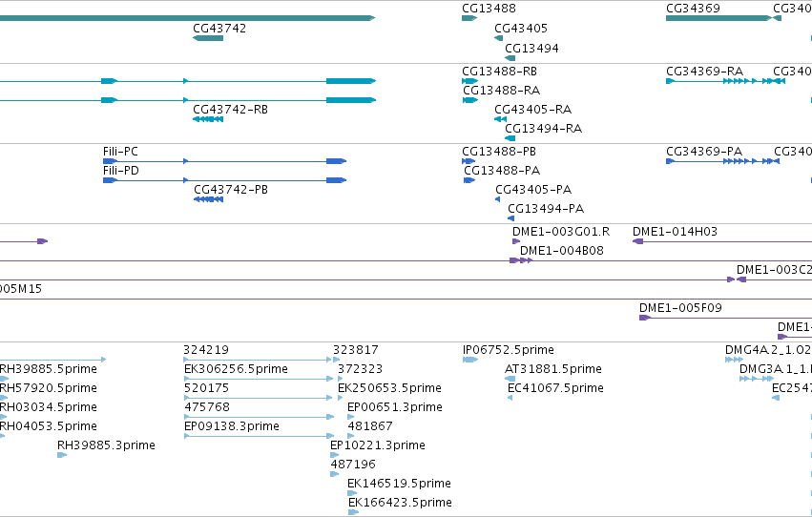Image resolution: width=812 pixels, height=517 pixels.
Task: Click EST EK166423.5prime
Action: click(353, 513)
